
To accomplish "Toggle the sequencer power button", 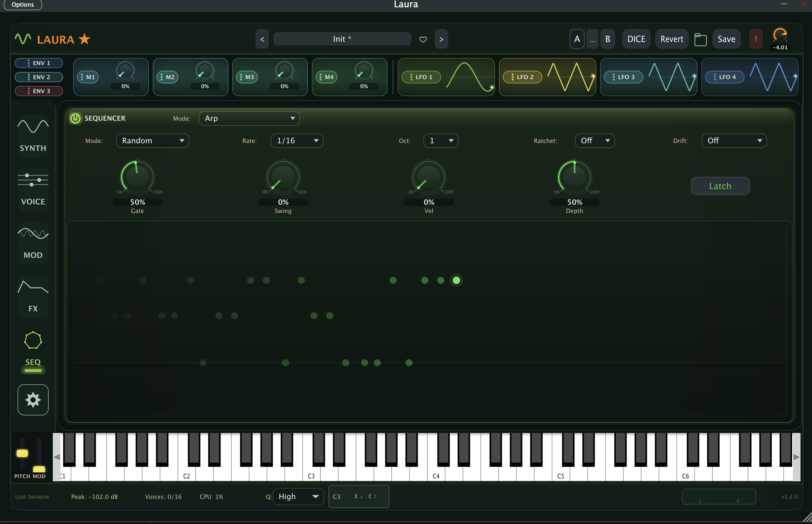I will (75, 118).
